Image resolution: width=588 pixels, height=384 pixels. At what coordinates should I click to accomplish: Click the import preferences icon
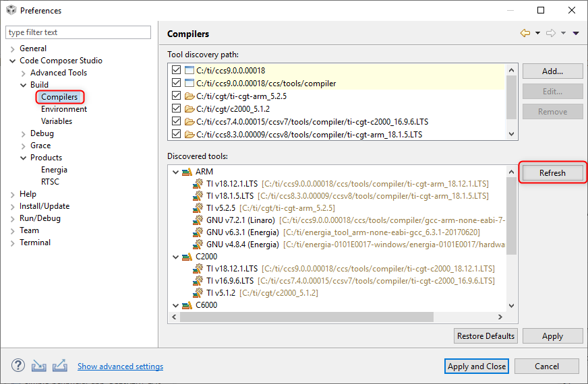pos(39,366)
